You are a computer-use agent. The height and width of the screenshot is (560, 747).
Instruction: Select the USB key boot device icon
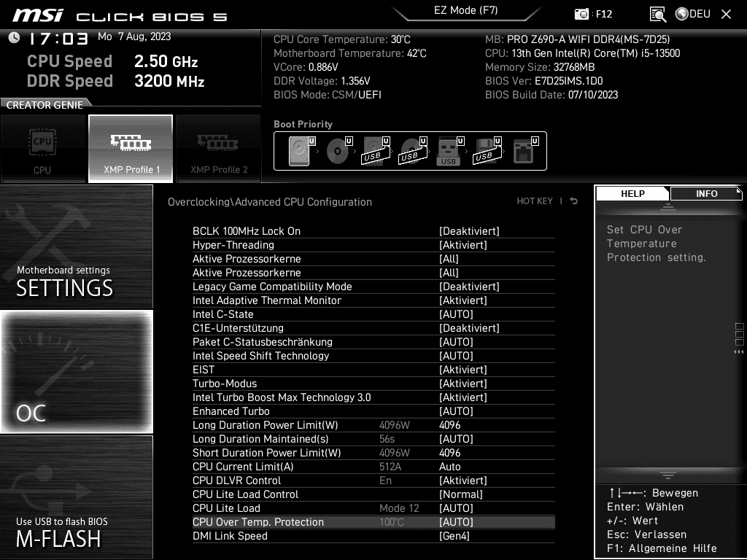point(450,151)
